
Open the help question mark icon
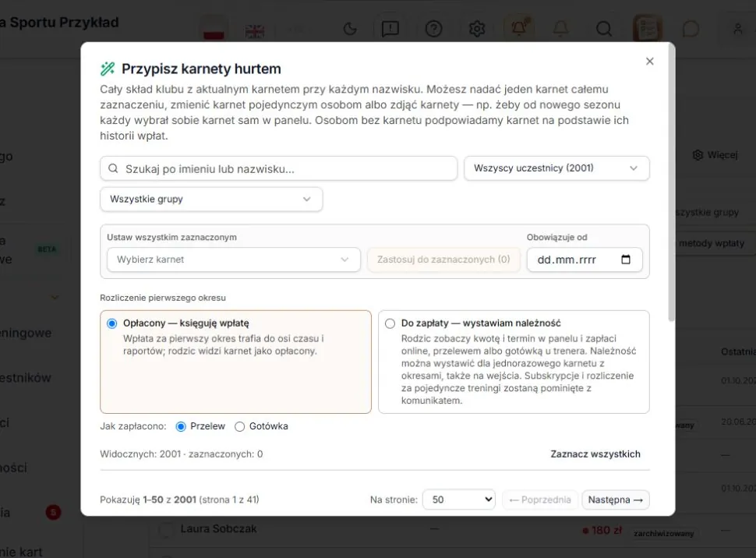[433, 29]
